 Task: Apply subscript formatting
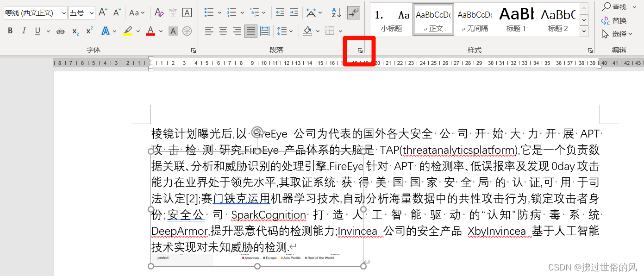[x=75, y=31]
